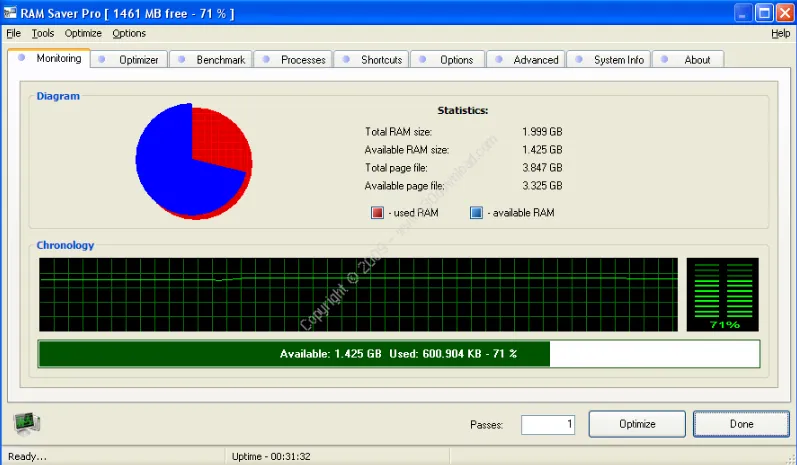Click the Total page file value 3.847 GB
This screenshot has height=465, width=797.
(542, 168)
